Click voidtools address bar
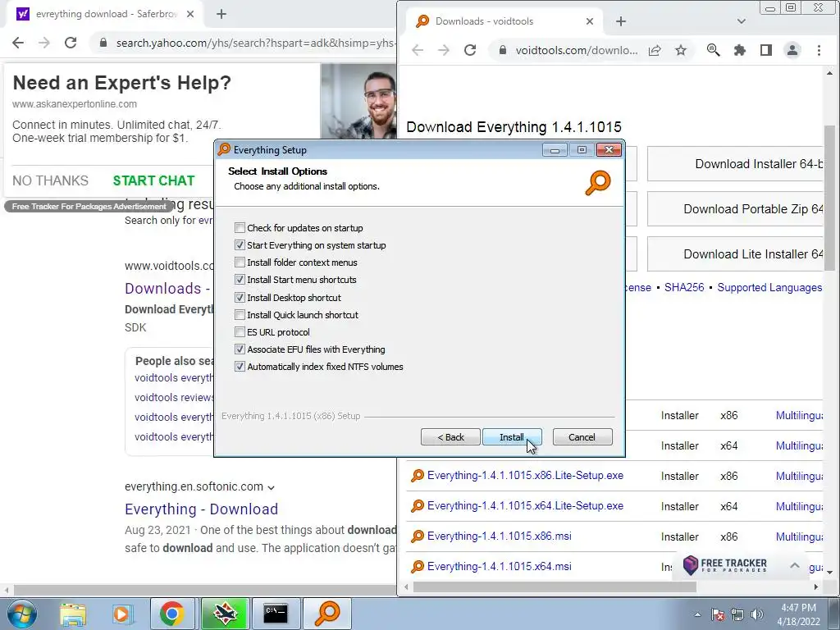This screenshot has height=630, width=840. (577, 50)
